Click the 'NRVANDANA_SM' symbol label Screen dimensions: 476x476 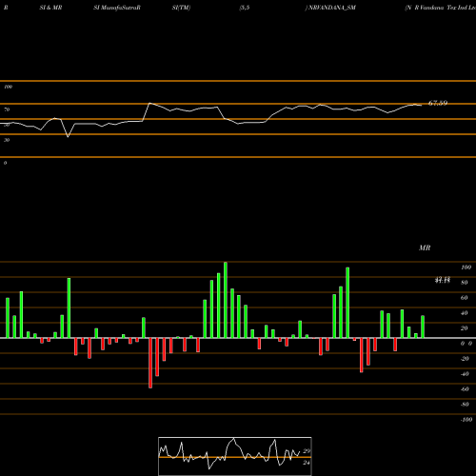[x=332, y=8]
